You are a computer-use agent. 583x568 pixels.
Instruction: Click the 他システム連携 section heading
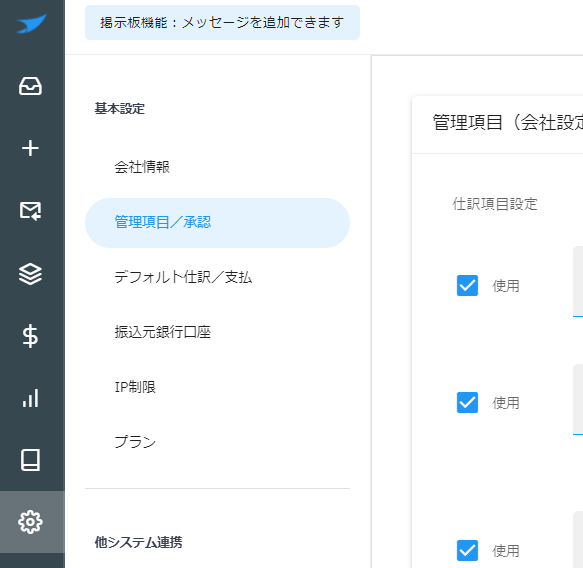point(138,542)
